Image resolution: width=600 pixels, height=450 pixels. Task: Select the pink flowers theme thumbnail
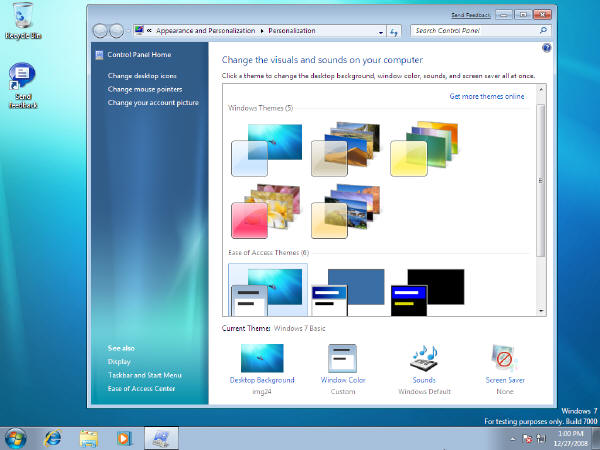[266, 211]
